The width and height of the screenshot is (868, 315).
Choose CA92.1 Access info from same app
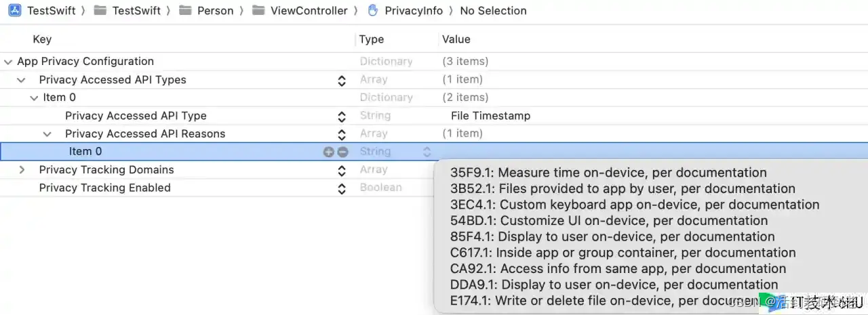click(x=618, y=268)
